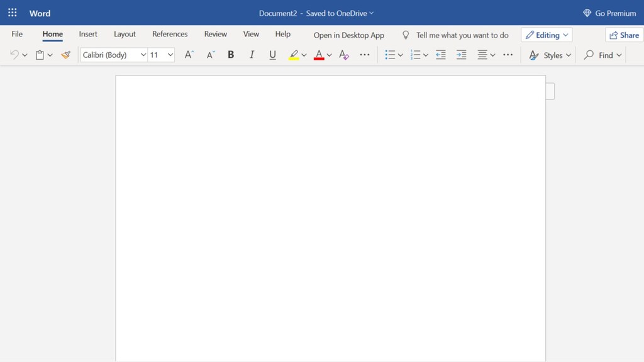Increase paragraph indent
This screenshot has width=644, height=362.
point(461,55)
